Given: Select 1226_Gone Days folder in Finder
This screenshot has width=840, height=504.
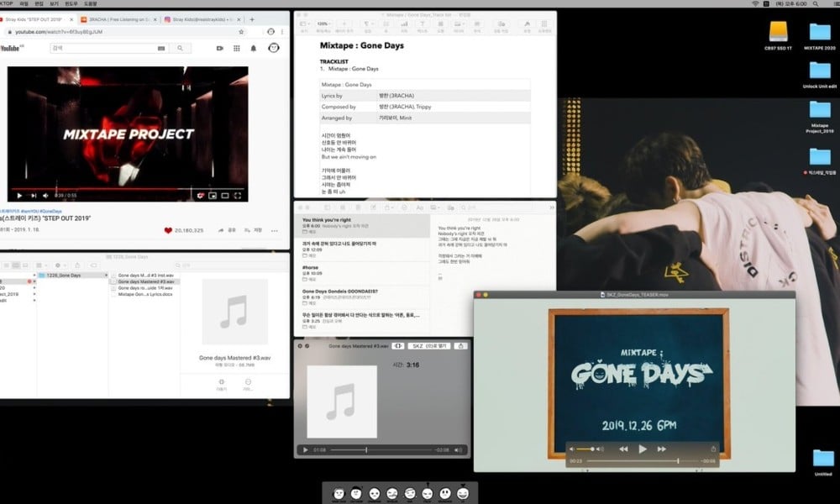Looking at the screenshot, I should [72, 276].
